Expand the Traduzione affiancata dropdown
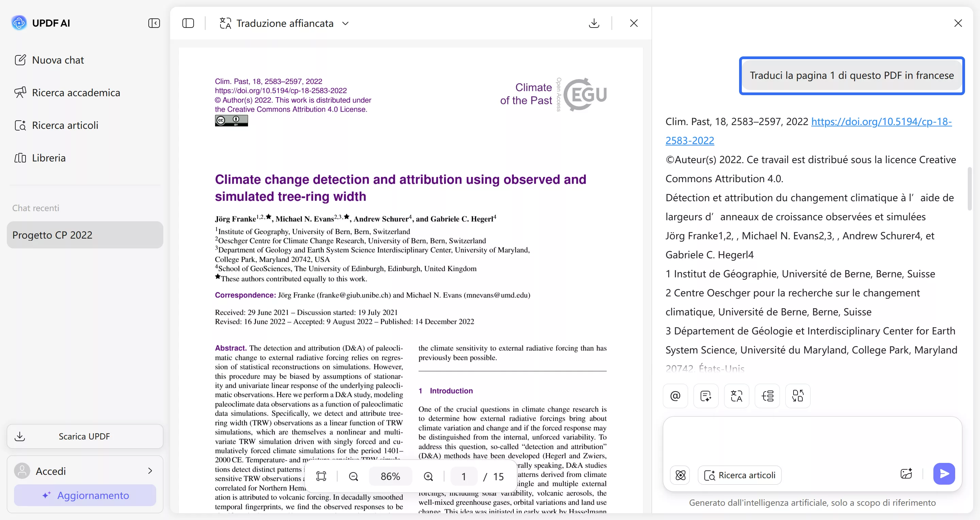The image size is (980, 520). 345,23
